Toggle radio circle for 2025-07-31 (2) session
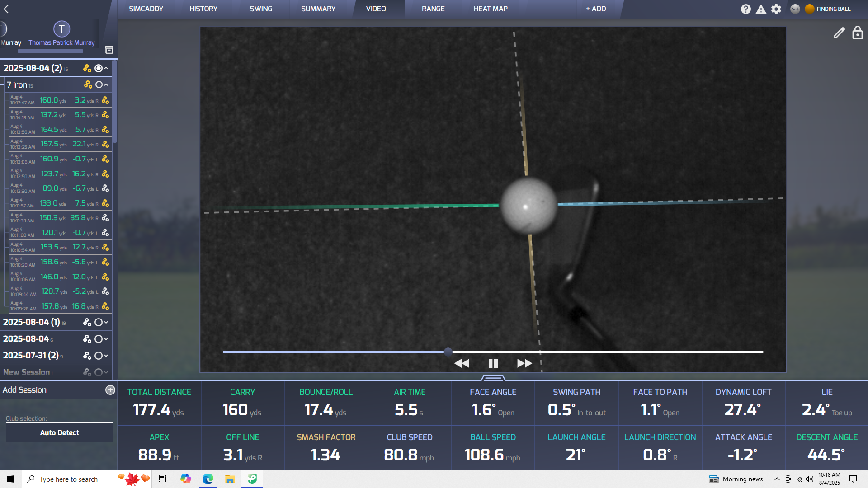 coord(99,356)
